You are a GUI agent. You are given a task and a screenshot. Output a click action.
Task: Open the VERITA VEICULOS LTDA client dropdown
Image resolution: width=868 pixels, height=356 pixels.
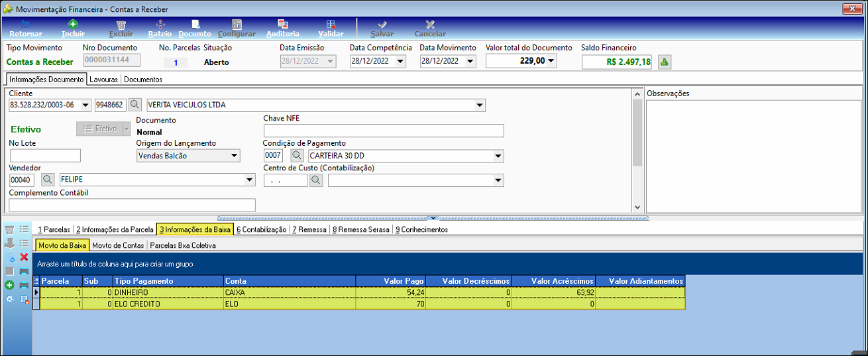480,105
